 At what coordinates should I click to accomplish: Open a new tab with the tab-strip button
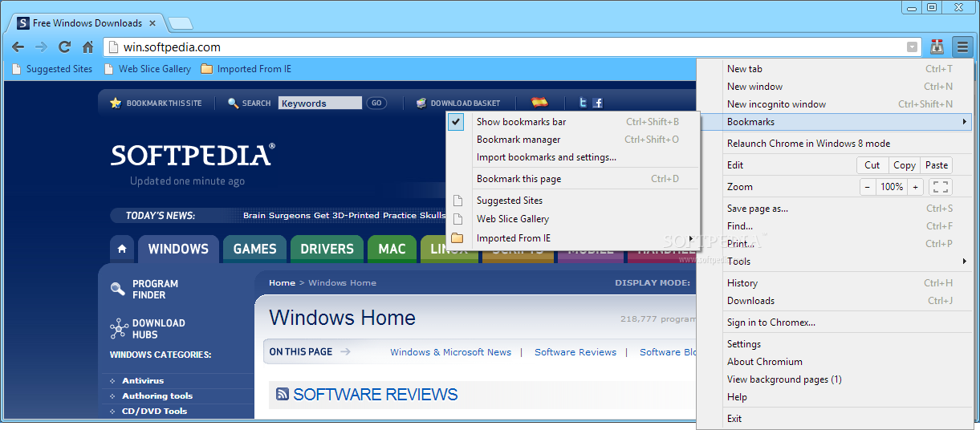[x=181, y=23]
